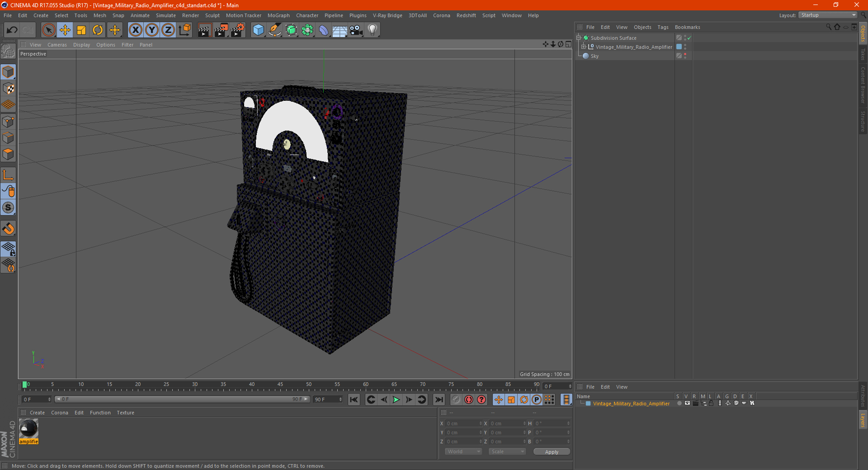868x470 pixels.
Task: Open the MoGraph menu
Action: 278,15
